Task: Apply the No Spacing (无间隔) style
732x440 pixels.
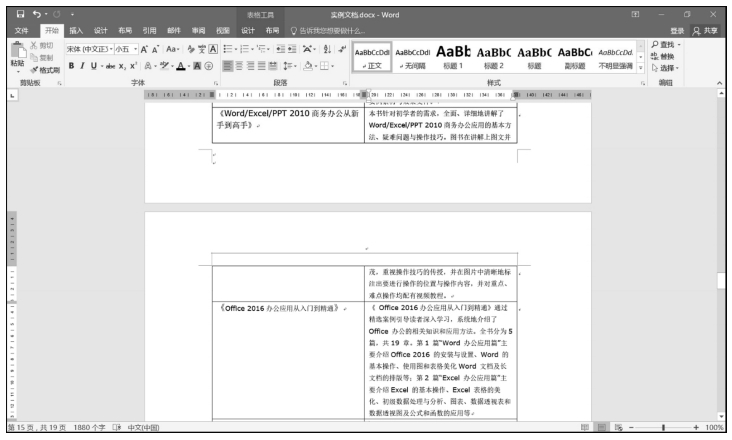Action: pyautogui.click(x=413, y=57)
